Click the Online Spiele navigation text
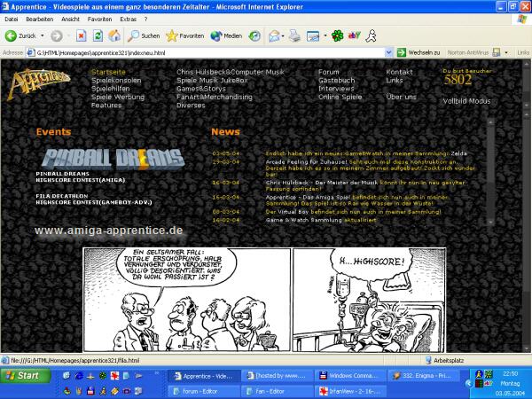This screenshot has width=532, height=399. 340,97
